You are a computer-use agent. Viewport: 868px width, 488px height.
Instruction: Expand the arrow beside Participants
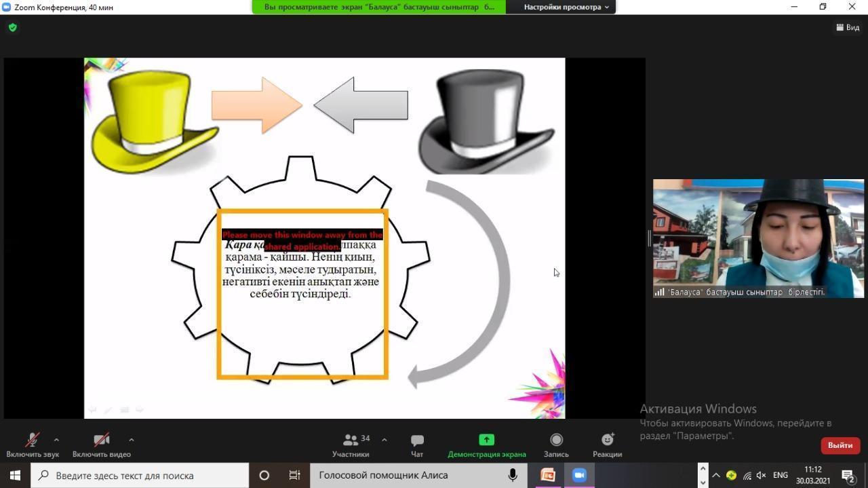pos(384,439)
